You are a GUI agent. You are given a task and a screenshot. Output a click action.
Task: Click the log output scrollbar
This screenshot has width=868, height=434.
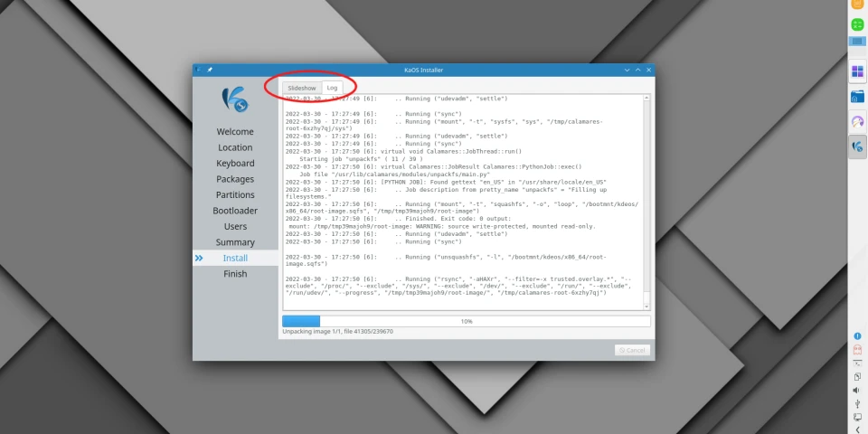[x=646, y=199]
